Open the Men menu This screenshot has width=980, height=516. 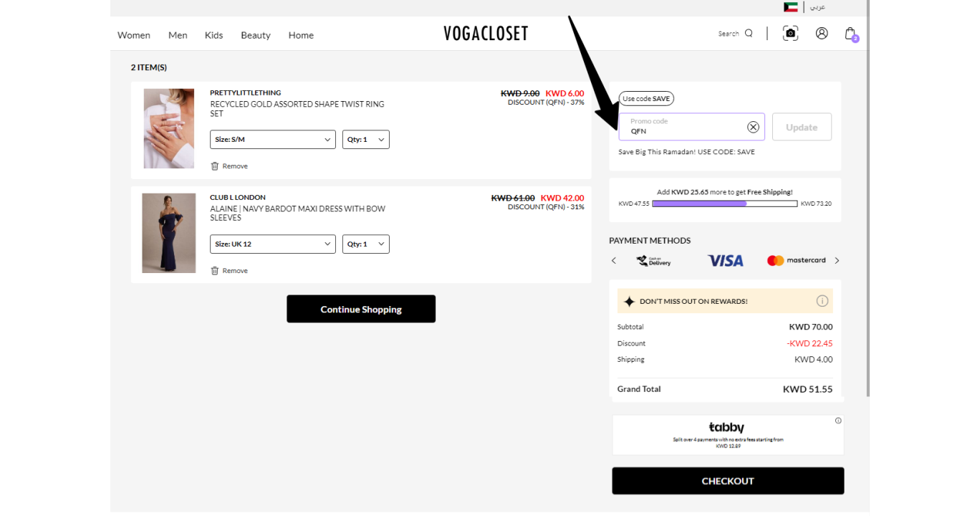[x=178, y=35]
